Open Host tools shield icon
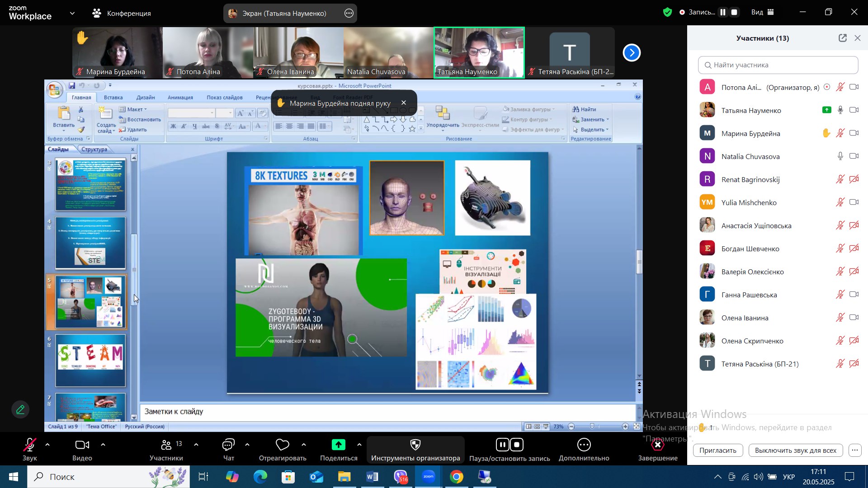868x488 pixels. [x=415, y=445]
